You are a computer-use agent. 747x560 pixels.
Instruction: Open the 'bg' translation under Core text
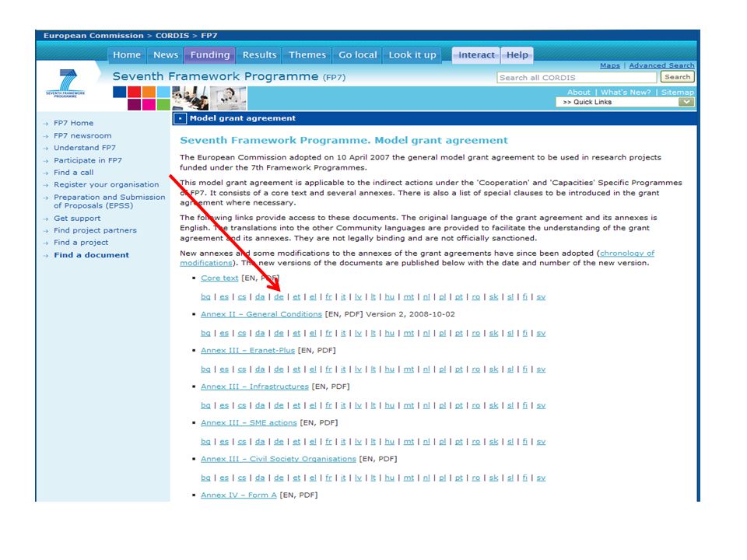coord(205,296)
